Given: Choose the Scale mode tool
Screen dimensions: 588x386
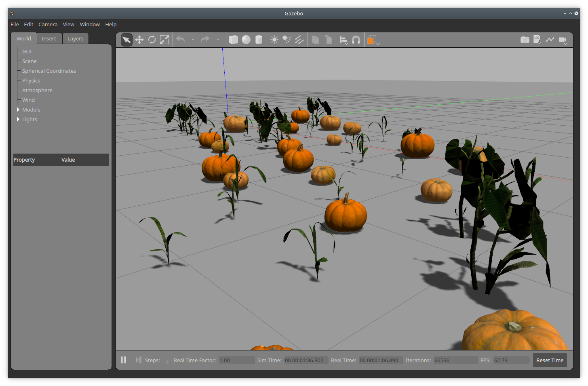Looking at the screenshot, I should pyautogui.click(x=164, y=40).
